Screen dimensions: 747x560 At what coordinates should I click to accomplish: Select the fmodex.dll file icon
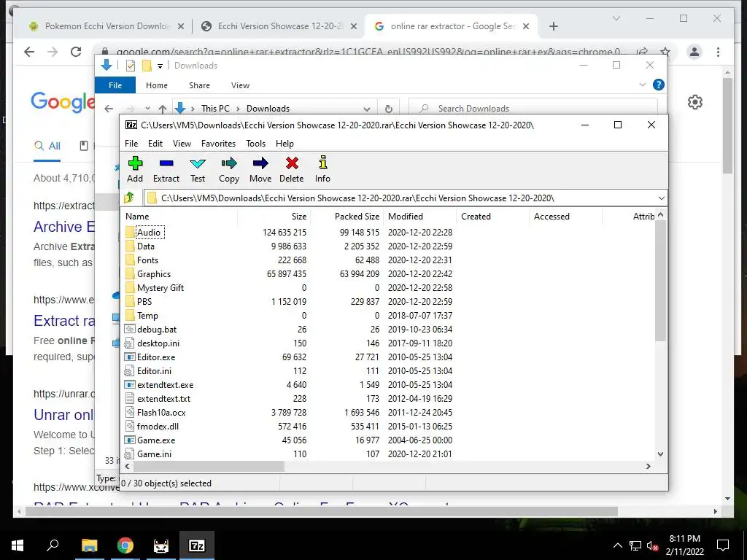coord(130,426)
